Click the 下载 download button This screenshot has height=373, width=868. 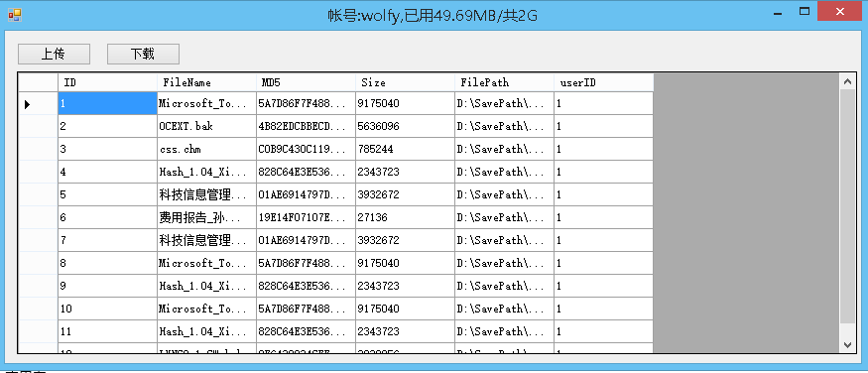pos(143,54)
